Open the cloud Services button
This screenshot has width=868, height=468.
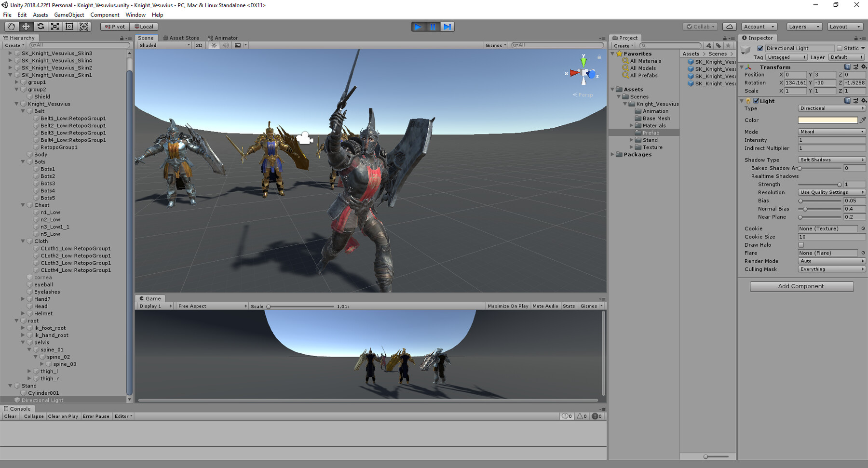click(x=730, y=27)
